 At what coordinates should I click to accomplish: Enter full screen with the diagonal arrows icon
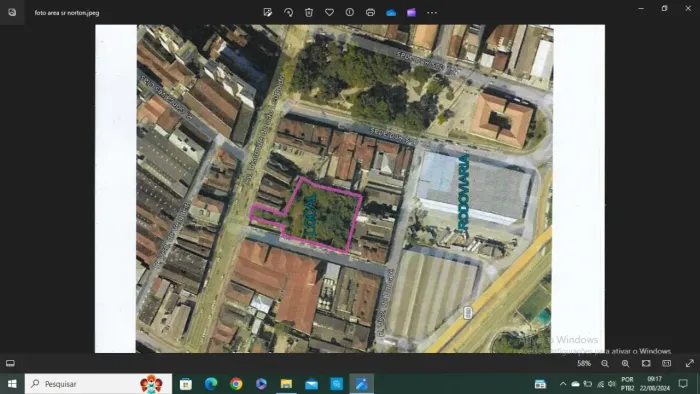pyautogui.click(x=689, y=364)
